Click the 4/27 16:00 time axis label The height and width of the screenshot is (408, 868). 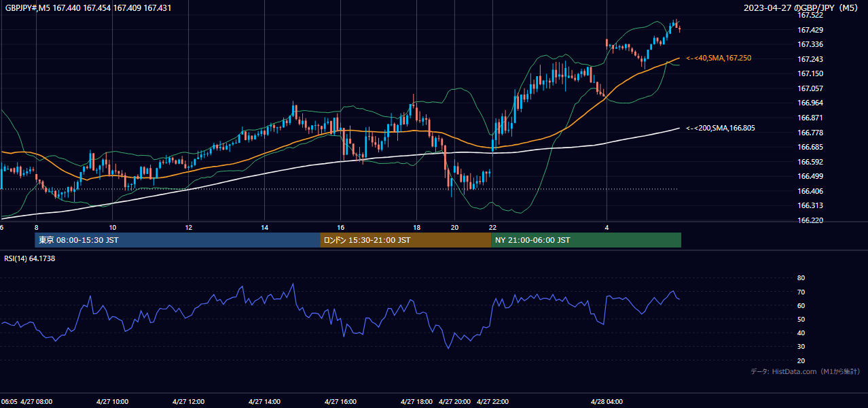341,401
